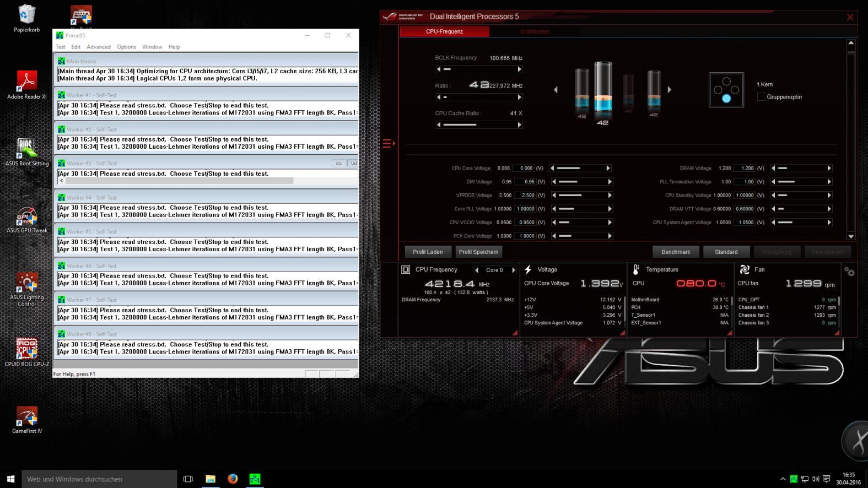The width and height of the screenshot is (868, 488).
Task: Click the CPU Frequency panel icon
Action: (x=406, y=269)
